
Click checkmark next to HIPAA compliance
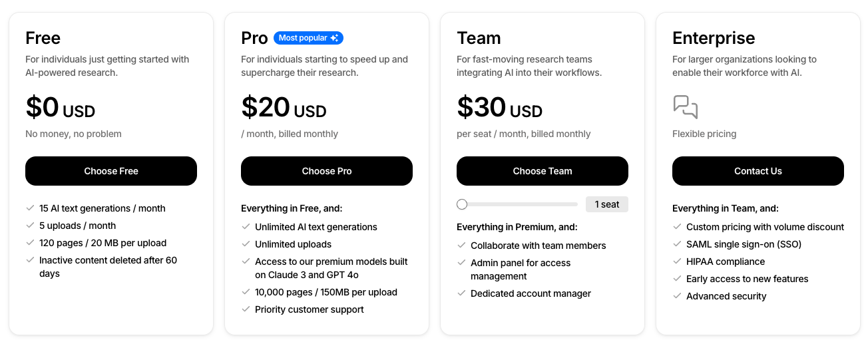(x=677, y=261)
